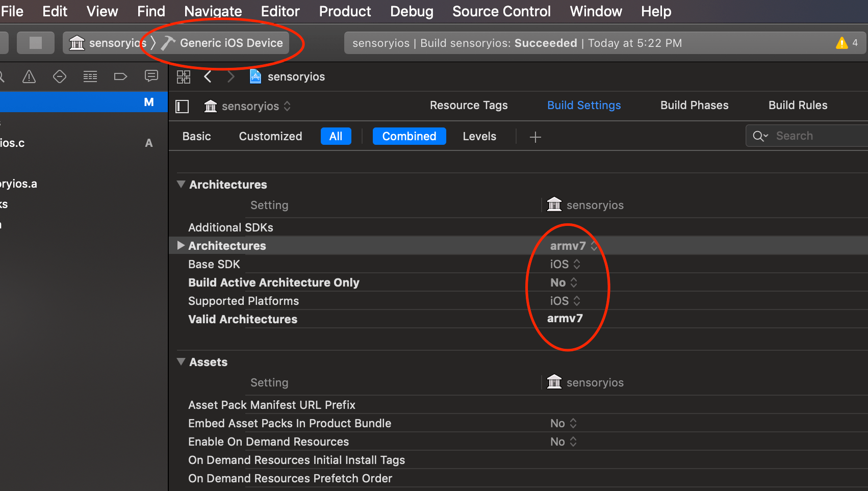Open the issue navigator warning icon

click(x=29, y=77)
